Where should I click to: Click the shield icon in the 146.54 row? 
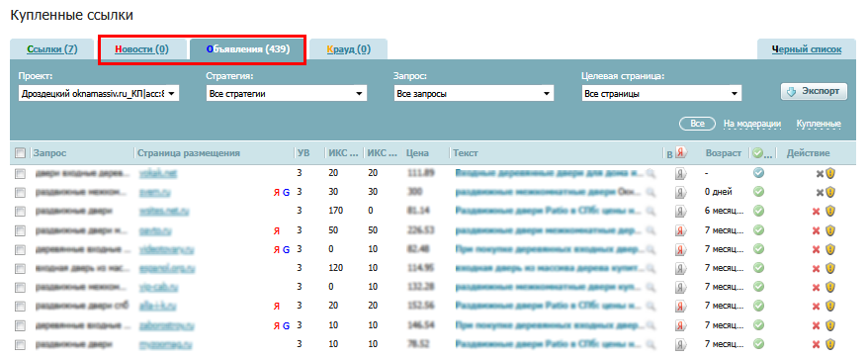coord(829,325)
